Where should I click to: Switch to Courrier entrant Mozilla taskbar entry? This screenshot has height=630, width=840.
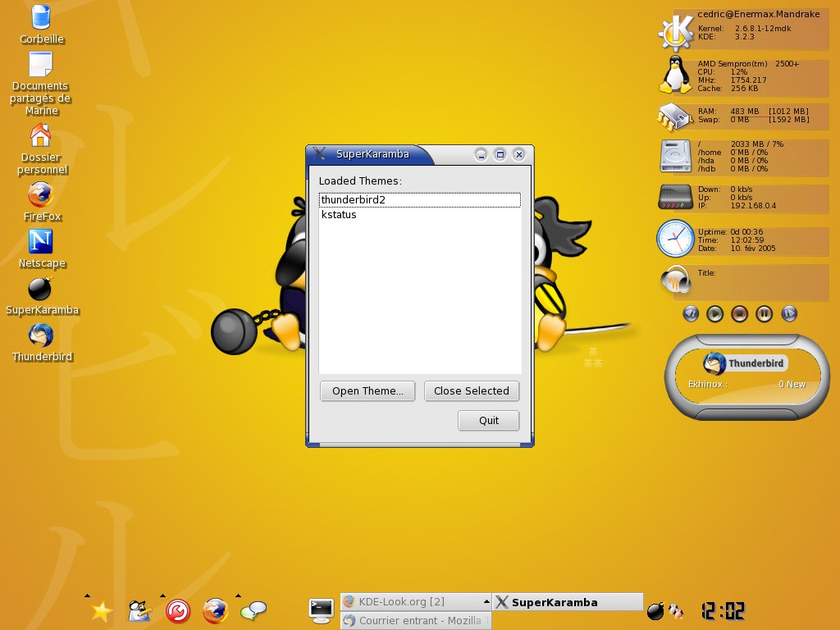[416, 620]
